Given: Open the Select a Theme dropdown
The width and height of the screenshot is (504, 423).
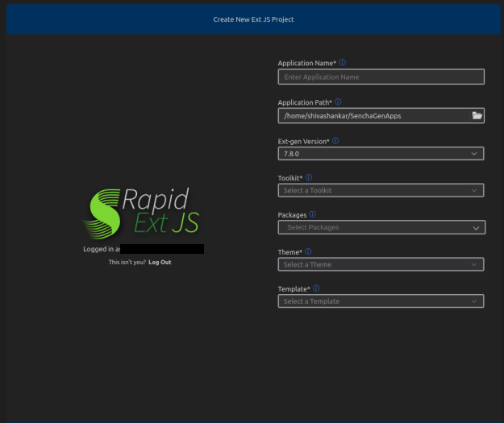Looking at the screenshot, I should (x=381, y=264).
